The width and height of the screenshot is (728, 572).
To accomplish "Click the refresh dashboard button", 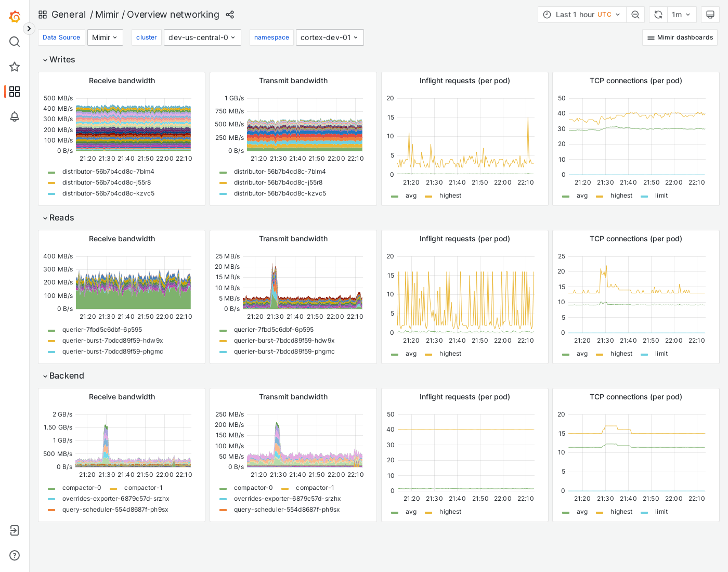I will [658, 15].
